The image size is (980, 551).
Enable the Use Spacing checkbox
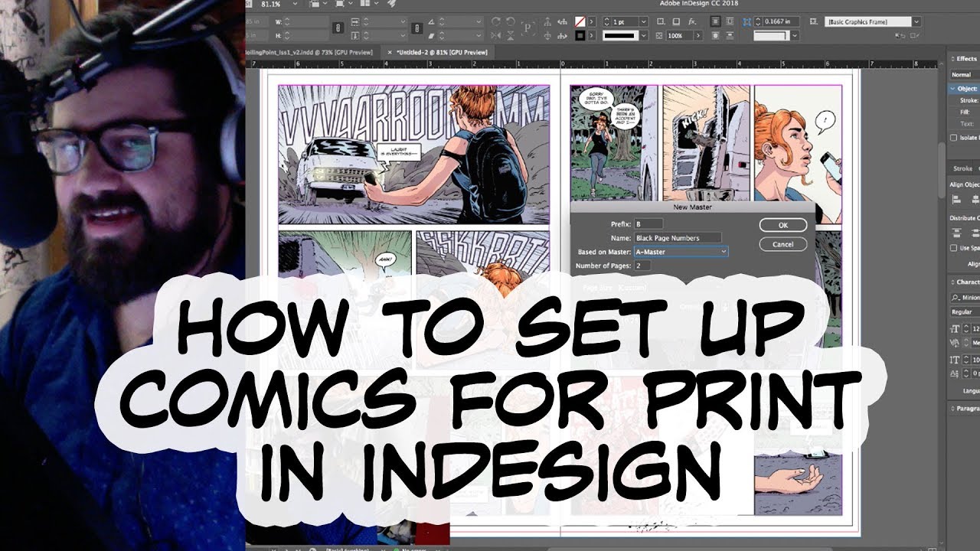pyautogui.click(x=953, y=248)
